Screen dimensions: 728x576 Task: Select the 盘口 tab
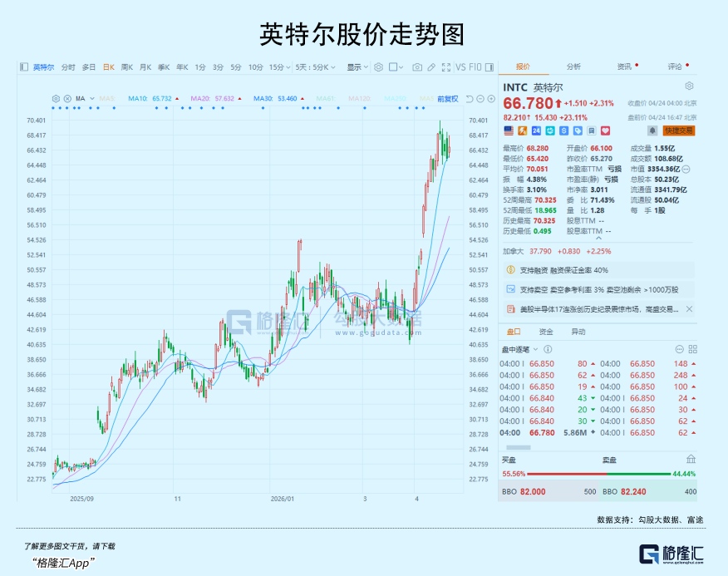(514, 332)
